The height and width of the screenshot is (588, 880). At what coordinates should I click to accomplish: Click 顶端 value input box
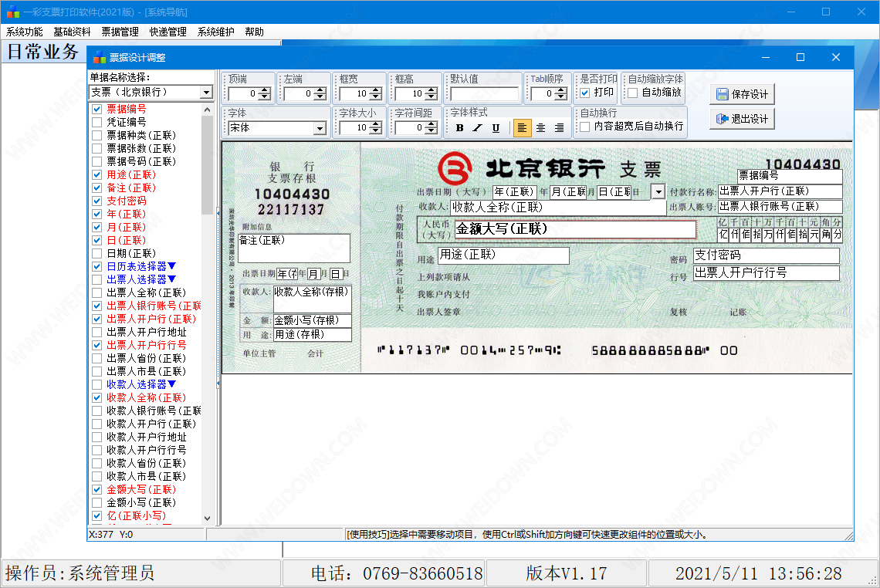(244, 93)
